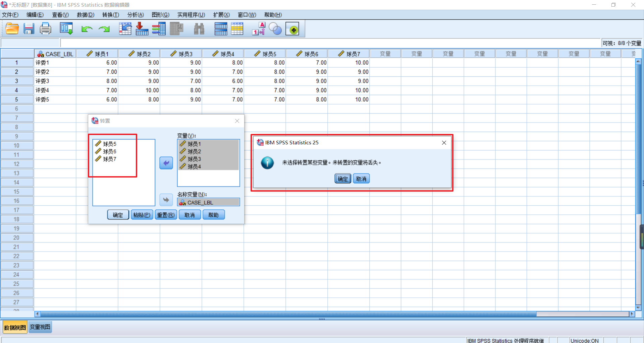Click 帮助 button in Transpose dialog
The width and height of the screenshot is (644, 343).
tap(213, 215)
